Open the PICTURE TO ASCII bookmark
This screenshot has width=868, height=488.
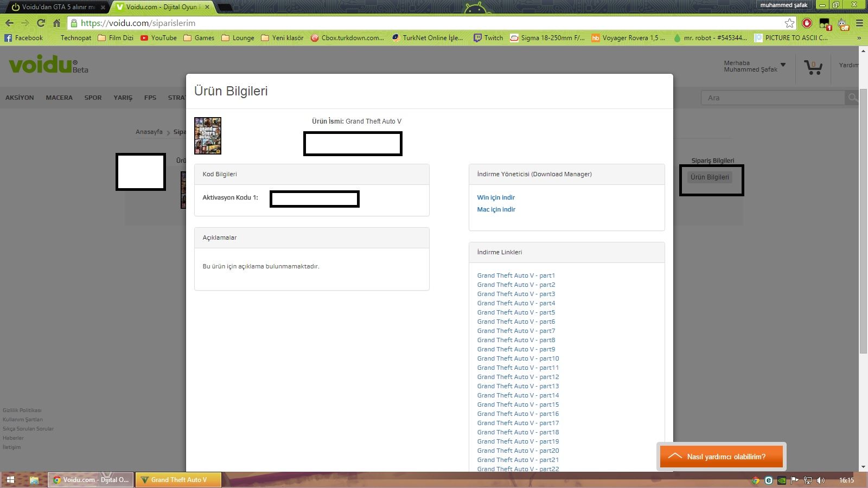point(792,38)
